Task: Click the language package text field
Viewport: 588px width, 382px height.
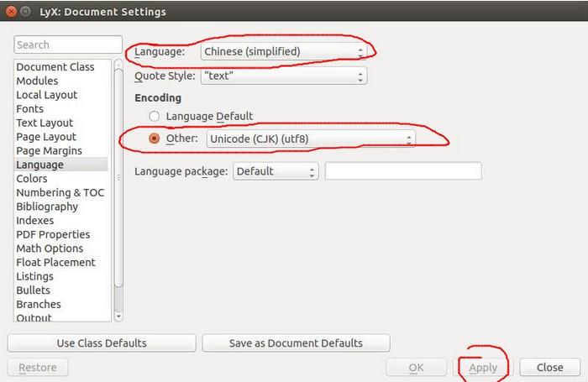Action: click(x=403, y=171)
